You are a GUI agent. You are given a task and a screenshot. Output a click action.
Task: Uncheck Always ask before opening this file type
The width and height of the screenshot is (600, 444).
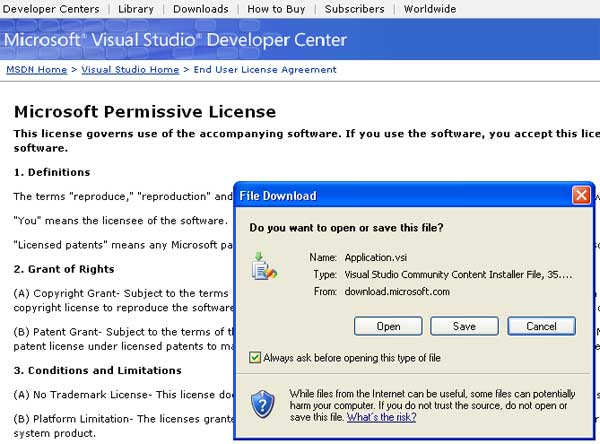pos(255,357)
